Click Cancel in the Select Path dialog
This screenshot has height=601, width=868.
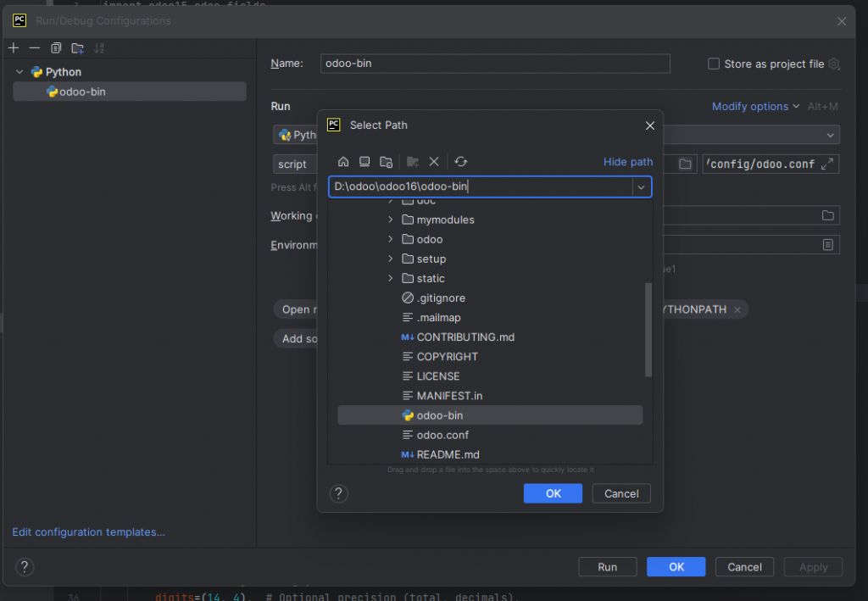tap(621, 493)
